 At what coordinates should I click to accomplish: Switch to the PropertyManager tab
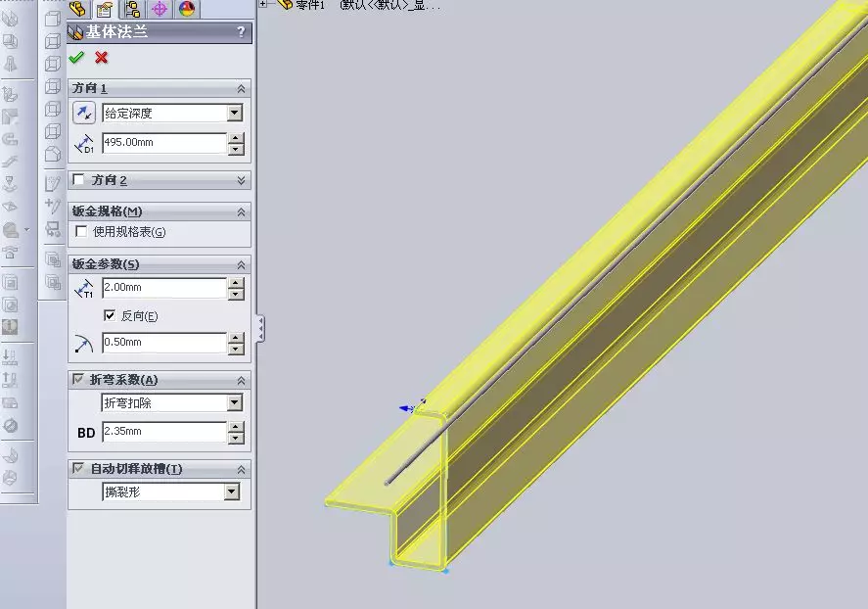pyautogui.click(x=104, y=9)
